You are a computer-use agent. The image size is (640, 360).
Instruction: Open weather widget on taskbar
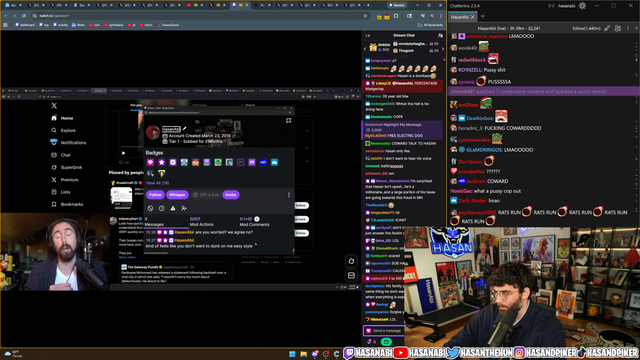coord(13,354)
